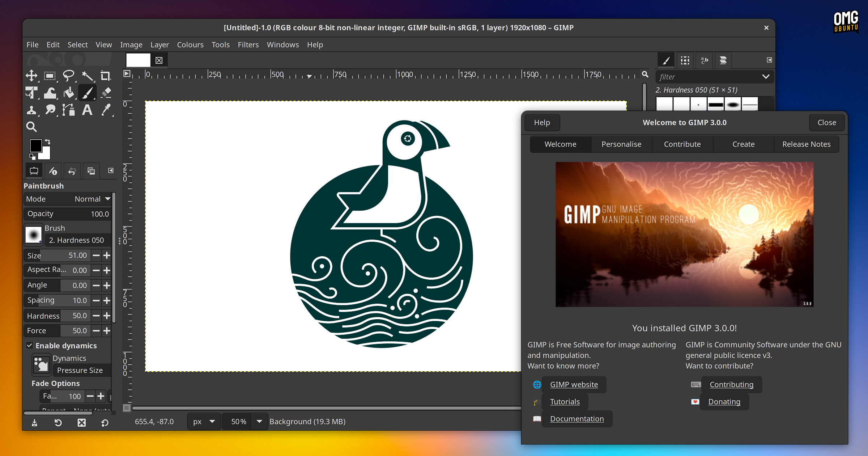Uncheck Enable dynamics checkbox

(30, 345)
